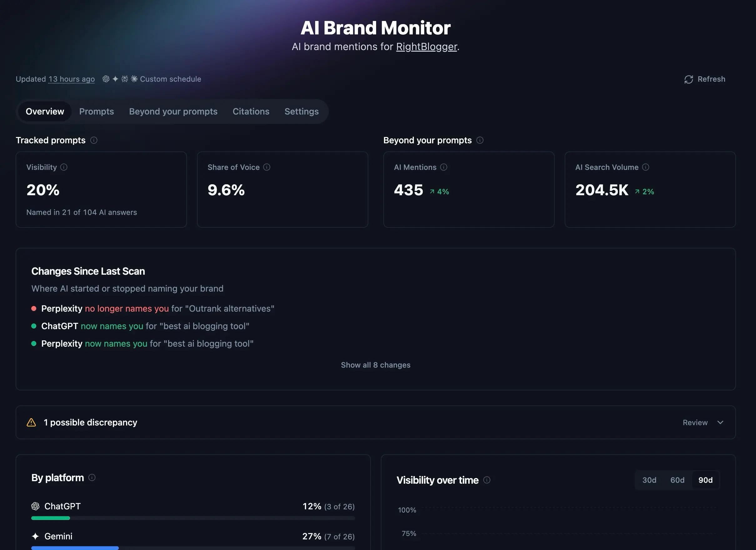Go to the Citations tab

pos(251,111)
